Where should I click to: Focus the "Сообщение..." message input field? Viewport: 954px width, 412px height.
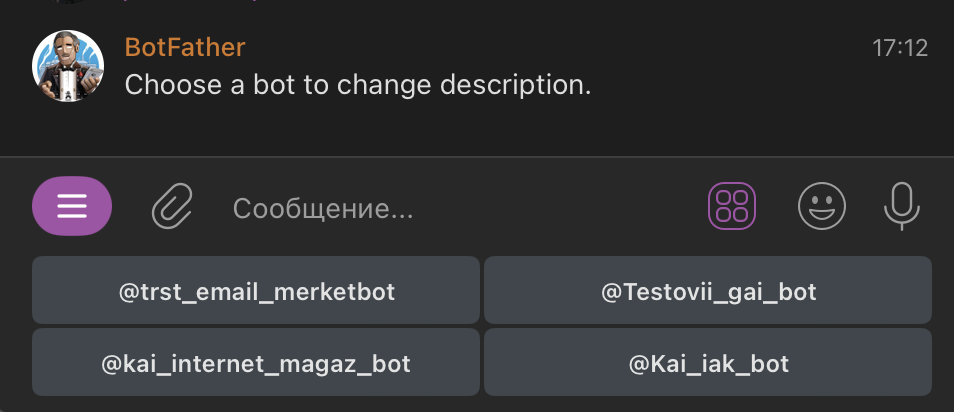322,208
